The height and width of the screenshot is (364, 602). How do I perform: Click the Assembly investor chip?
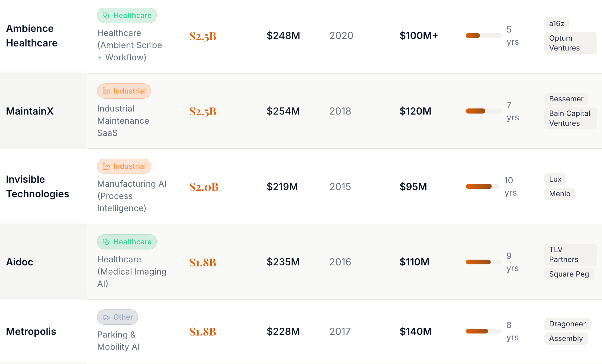click(566, 339)
